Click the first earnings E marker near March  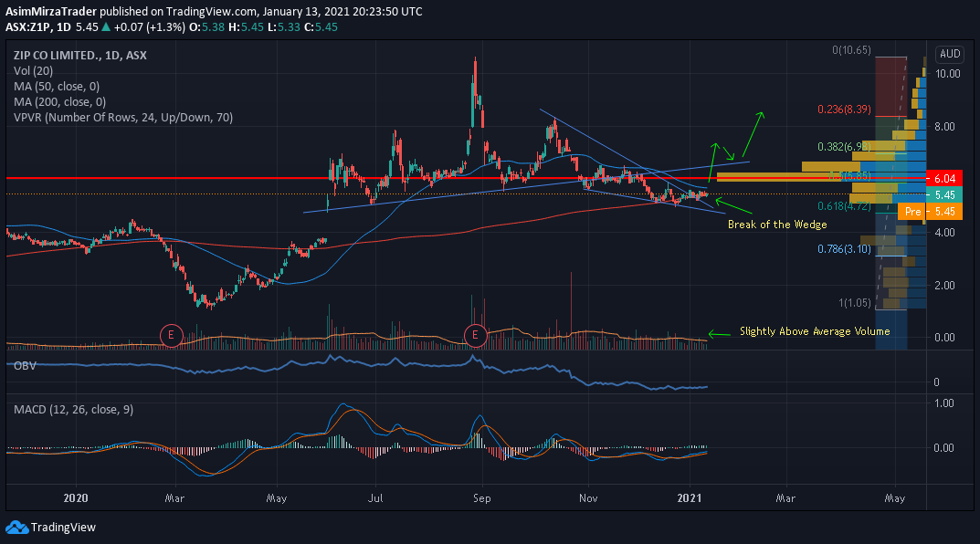tap(172, 335)
